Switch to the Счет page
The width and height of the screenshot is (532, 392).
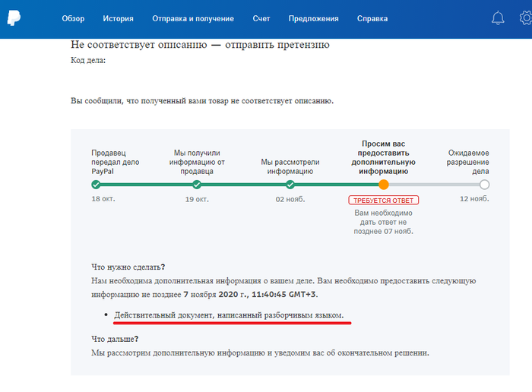click(x=261, y=18)
